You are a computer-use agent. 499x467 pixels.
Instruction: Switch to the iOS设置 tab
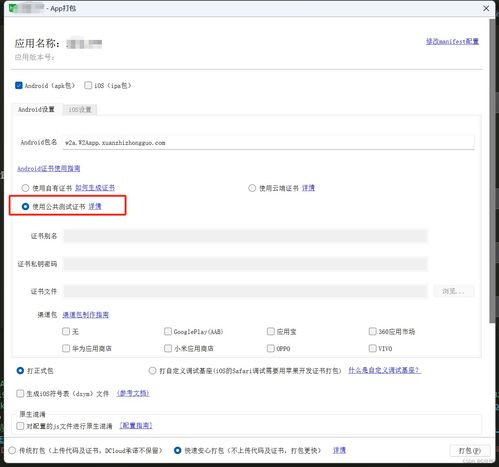[80, 109]
